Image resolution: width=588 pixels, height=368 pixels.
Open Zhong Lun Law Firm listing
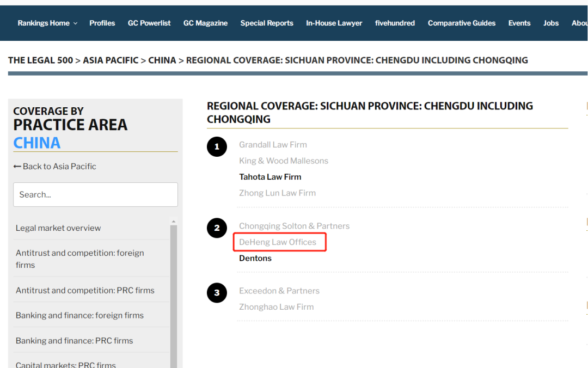(278, 193)
